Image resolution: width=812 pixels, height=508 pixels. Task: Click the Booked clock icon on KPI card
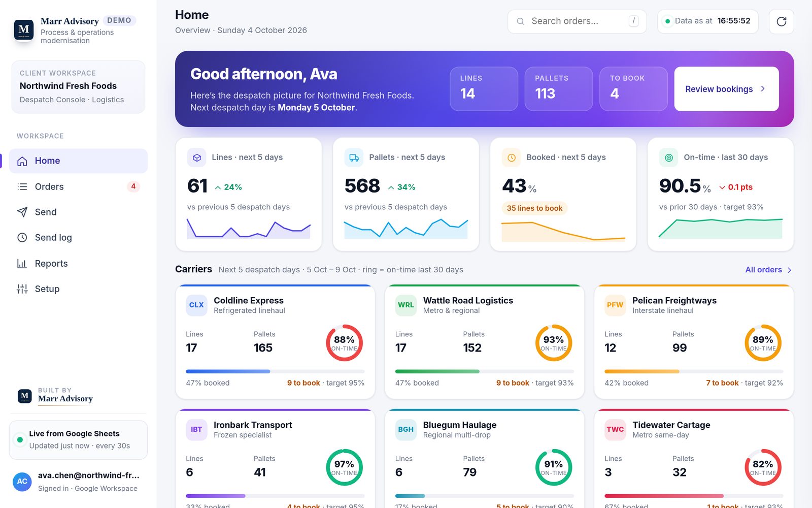tap(512, 157)
